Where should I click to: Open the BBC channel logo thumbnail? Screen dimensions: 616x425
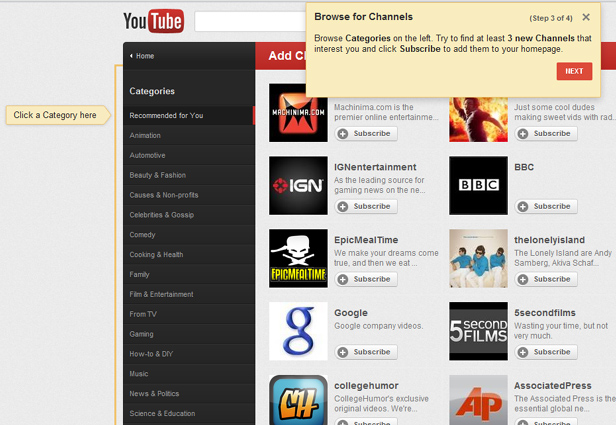pyautogui.click(x=478, y=185)
